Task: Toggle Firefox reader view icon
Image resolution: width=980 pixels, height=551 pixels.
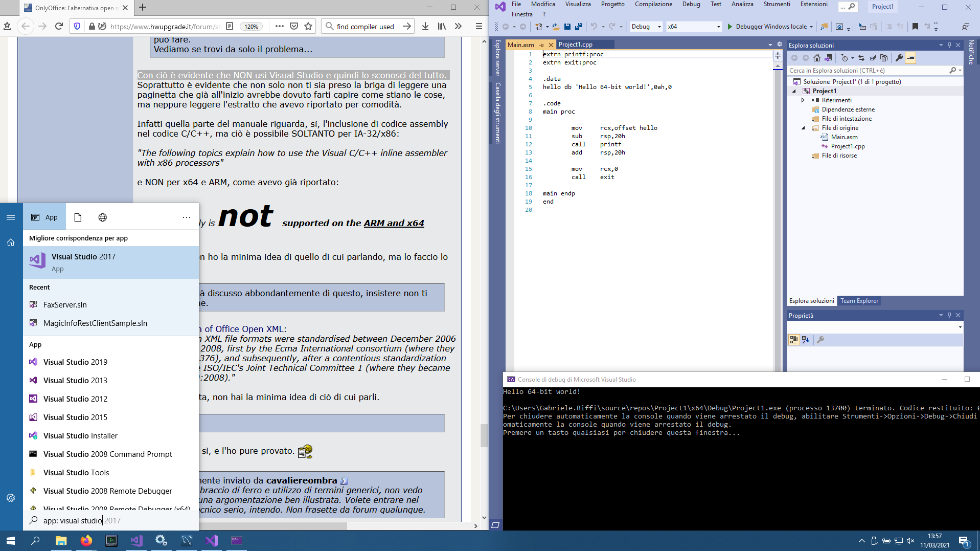Action: [x=230, y=26]
